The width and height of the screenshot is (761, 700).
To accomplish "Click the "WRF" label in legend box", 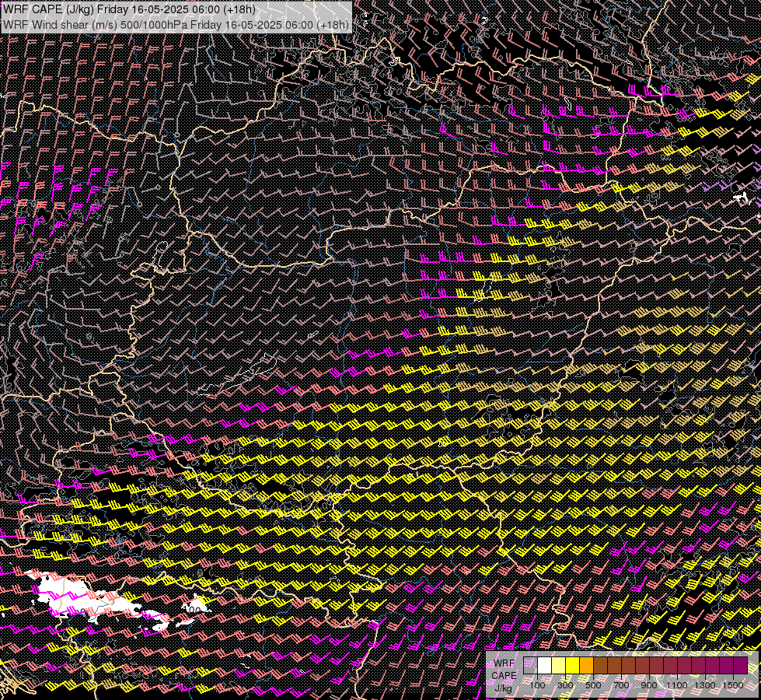I will click(504, 663).
